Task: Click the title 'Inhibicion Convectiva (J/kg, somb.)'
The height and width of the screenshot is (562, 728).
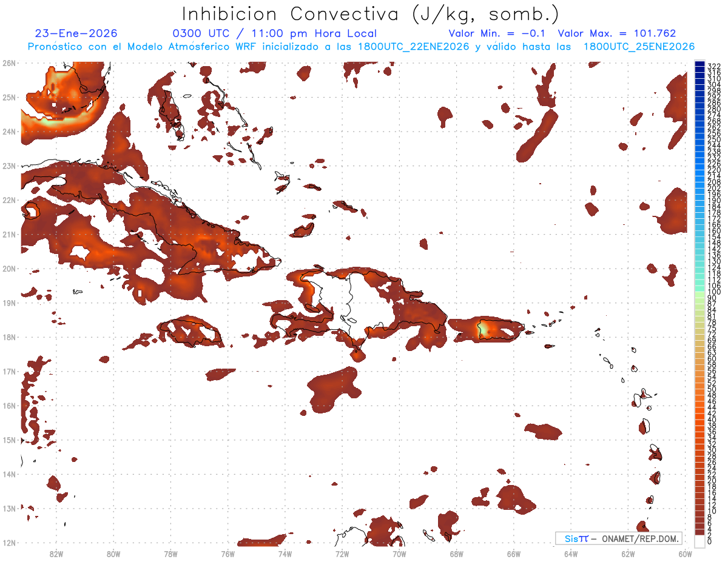Action: (x=371, y=14)
